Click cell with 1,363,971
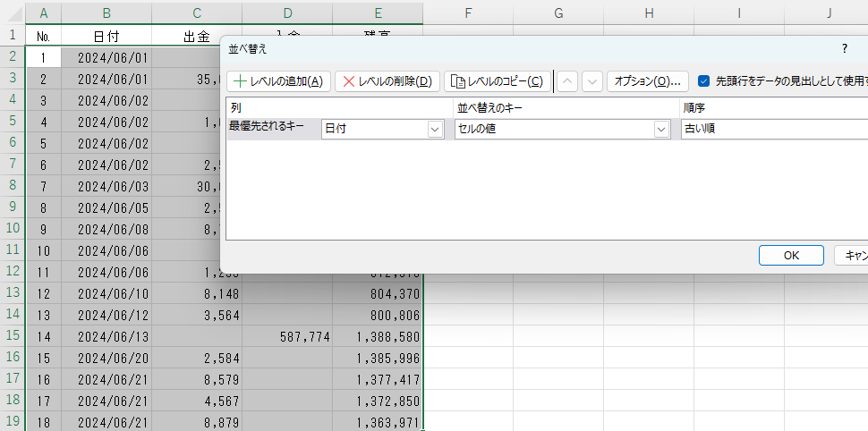 [x=378, y=422]
